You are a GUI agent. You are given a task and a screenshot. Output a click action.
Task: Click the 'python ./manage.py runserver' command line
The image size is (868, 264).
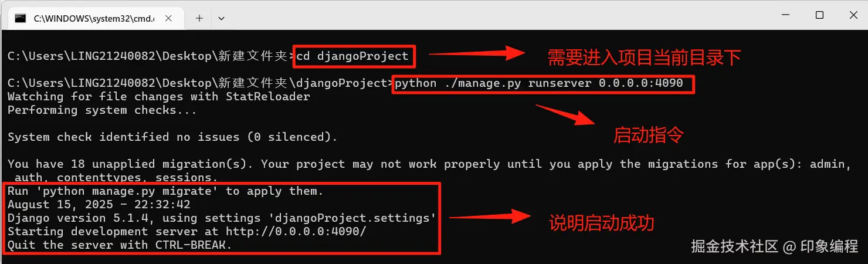click(x=540, y=83)
